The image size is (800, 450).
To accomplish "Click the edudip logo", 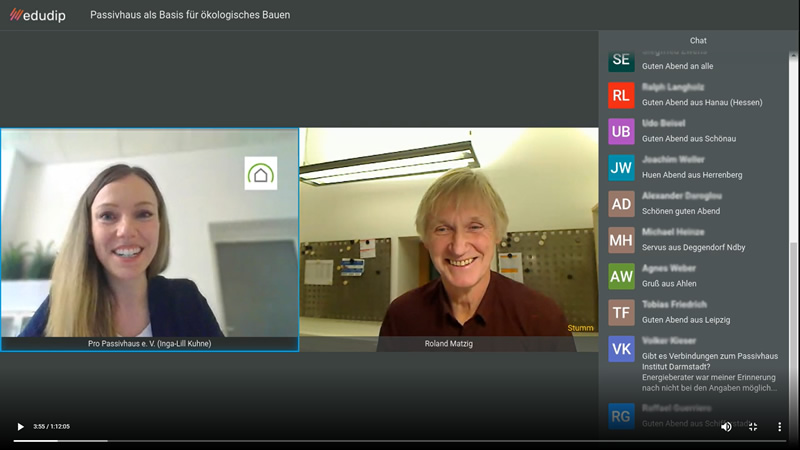I will tap(38, 15).
